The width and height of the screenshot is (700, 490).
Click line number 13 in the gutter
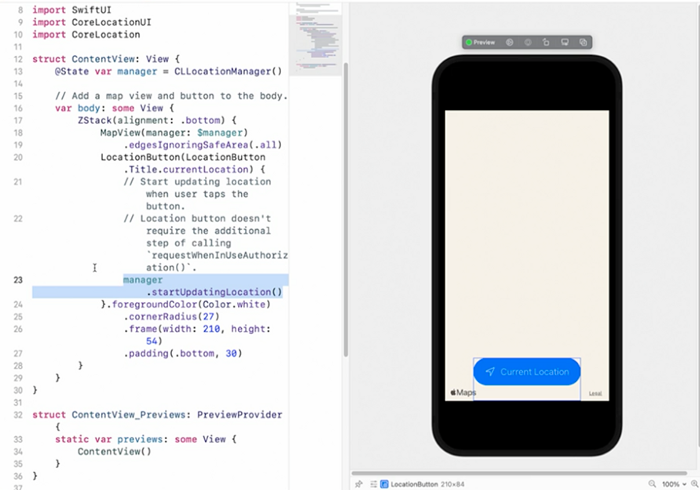(20, 60)
